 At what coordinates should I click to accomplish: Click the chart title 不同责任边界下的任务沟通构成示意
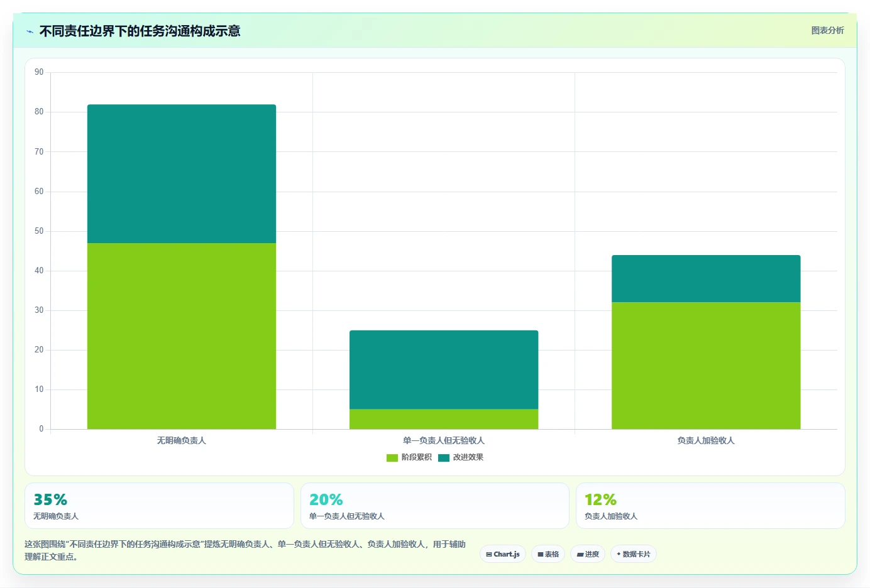(x=140, y=31)
